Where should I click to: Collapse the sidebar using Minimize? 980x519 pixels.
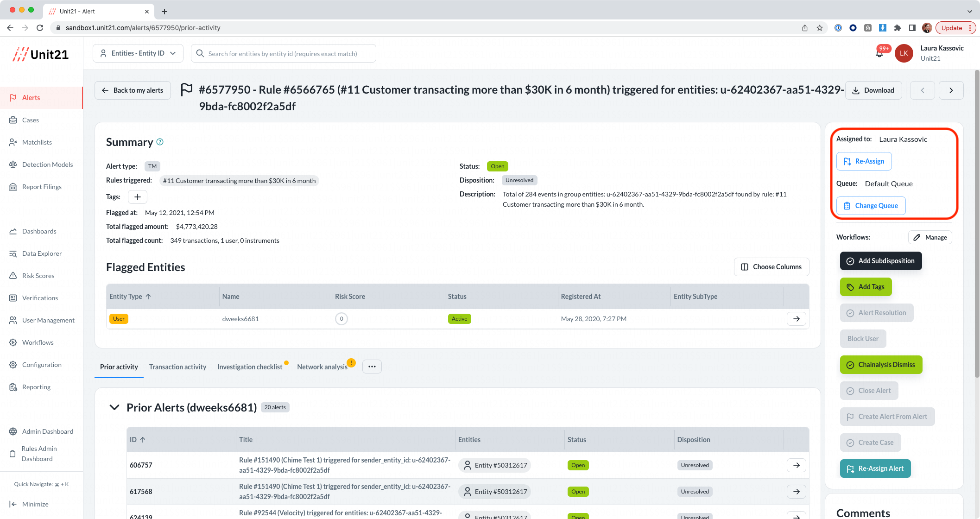click(x=35, y=504)
